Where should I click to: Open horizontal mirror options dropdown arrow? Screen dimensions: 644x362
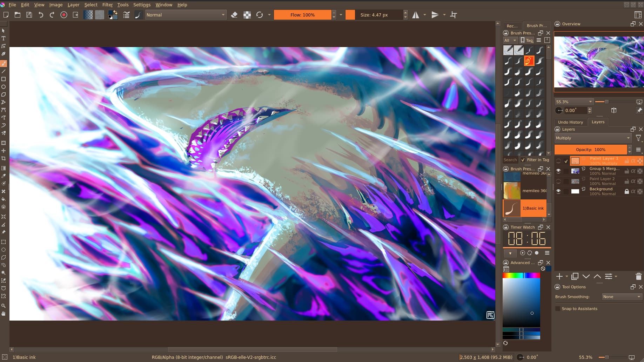[x=425, y=15]
